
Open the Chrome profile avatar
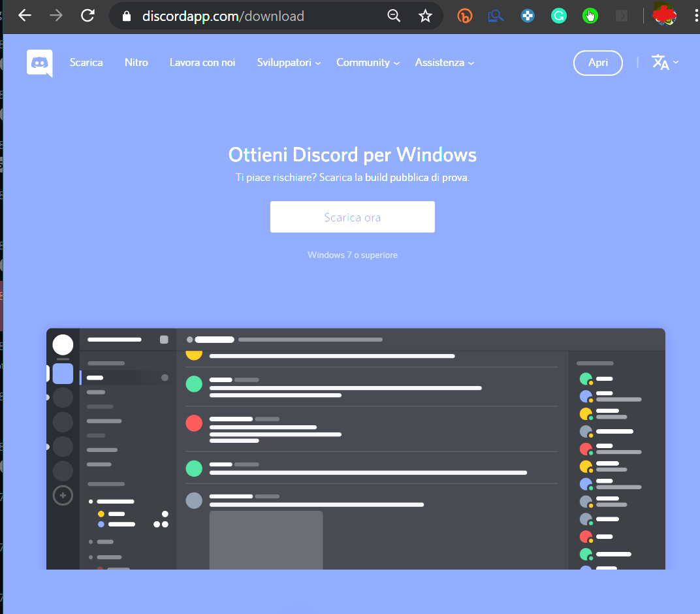664,16
